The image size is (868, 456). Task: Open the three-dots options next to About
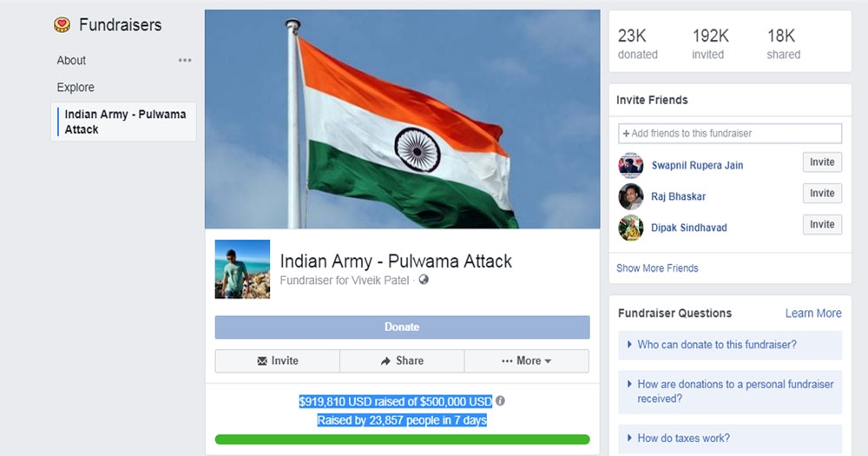[x=185, y=60]
